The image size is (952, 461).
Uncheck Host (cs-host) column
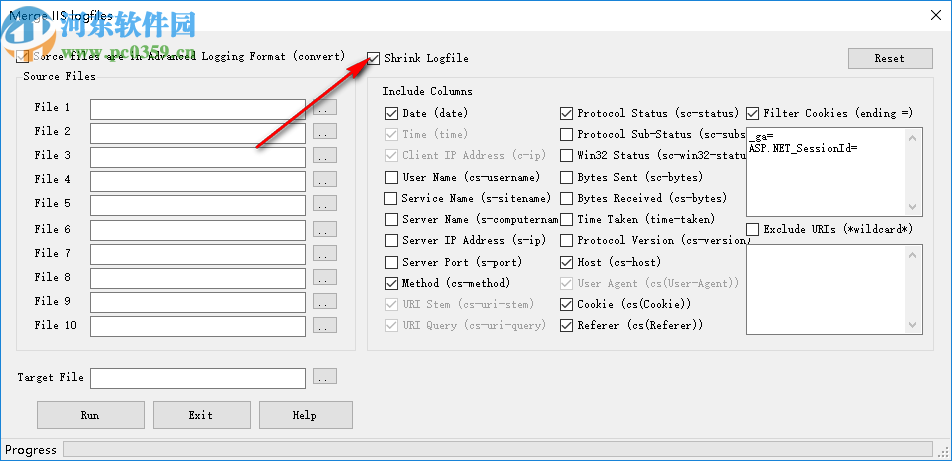pyautogui.click(x=566, y=262)
